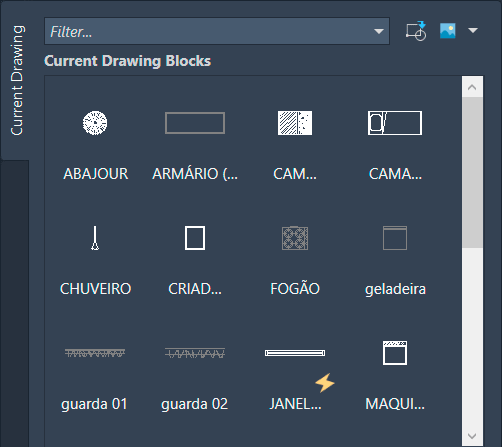Select the guarda 02 block
This screenshot has width=502, height=447.
pyautogui.click(x=195, y=353)
